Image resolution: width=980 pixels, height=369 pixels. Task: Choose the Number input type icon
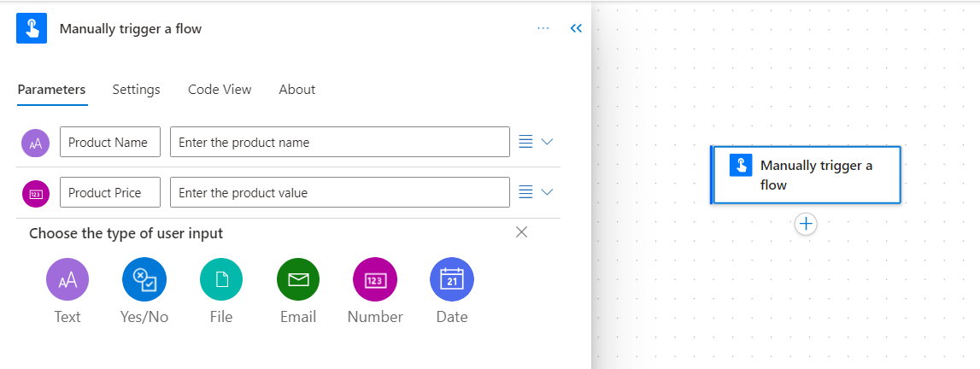pyautogui.click(x=375, y=279)
